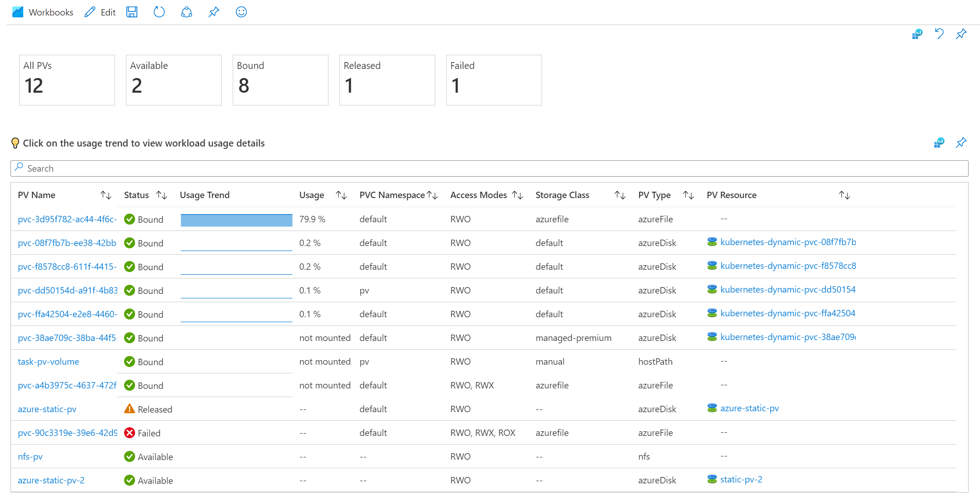980x503 pixels.
Task: Click the Save workbook icon
Action: (133, 12)
